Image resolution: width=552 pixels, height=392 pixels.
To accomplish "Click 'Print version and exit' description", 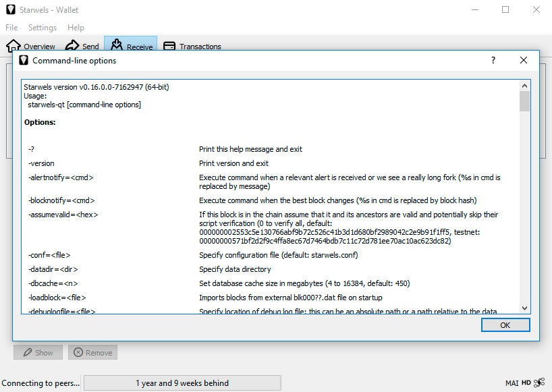I will pyautogui.click(x=233, y=163).
